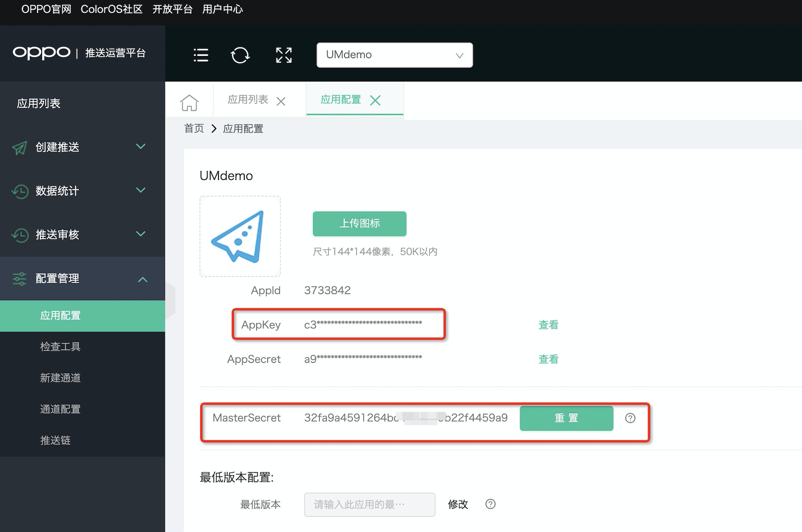
Task: Click the 最低版本 input field
Action: pyautogui.click(x=369, y=504)
